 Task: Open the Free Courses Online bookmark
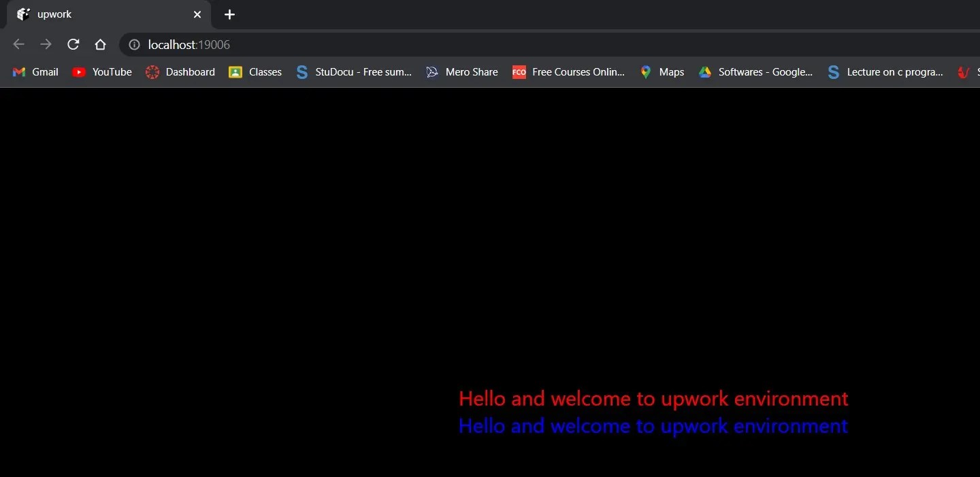(x=568, y=72)
